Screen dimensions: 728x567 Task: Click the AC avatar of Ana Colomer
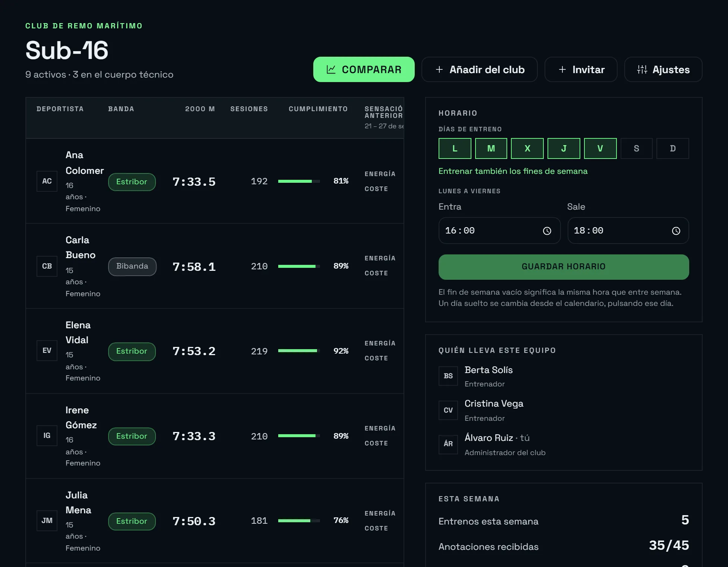pos(47,181)
